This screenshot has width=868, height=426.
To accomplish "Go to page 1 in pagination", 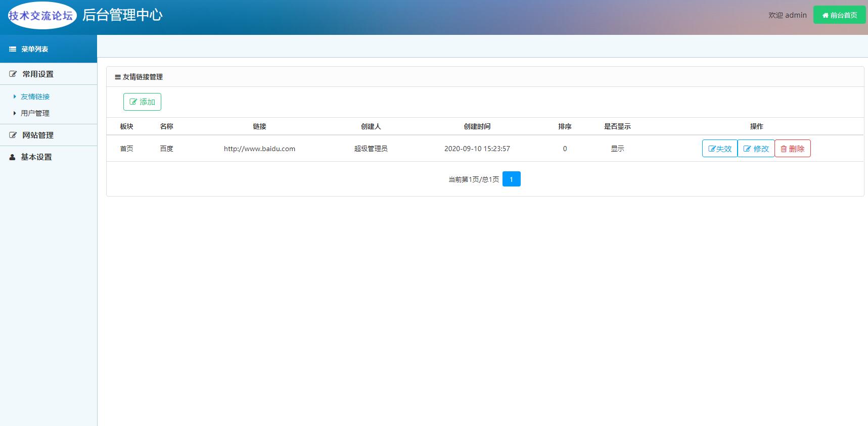I will click(x=511, y=179).
